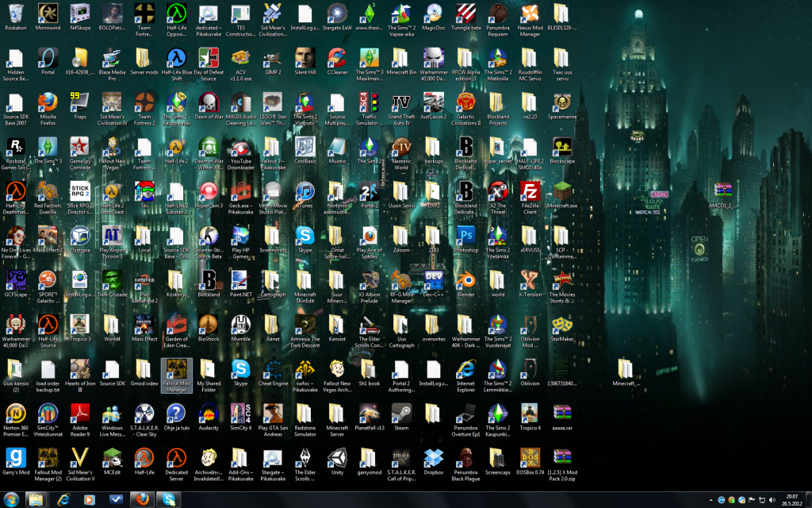Select the Photoshop shortcut

point(465,240)
